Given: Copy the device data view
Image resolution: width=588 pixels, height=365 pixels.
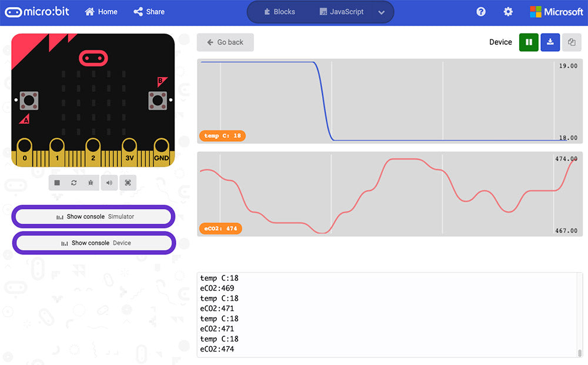Looking at the screenshot, I should click(572, 42).
